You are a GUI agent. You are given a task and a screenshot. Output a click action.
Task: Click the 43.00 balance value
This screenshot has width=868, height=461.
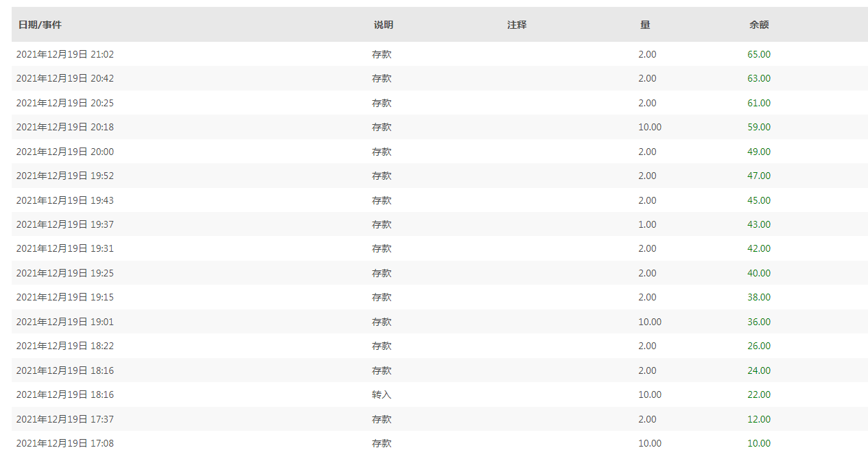pos(759,224)
